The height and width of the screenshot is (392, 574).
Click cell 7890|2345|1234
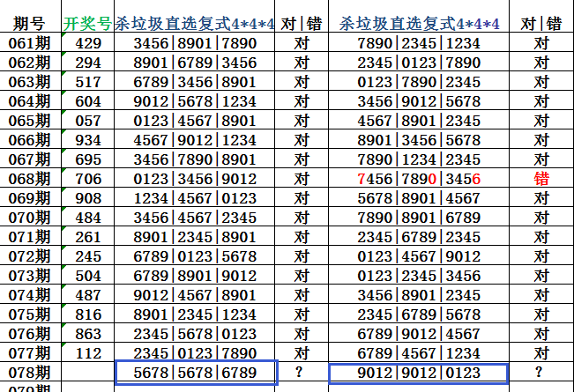[x=419, y=42]
